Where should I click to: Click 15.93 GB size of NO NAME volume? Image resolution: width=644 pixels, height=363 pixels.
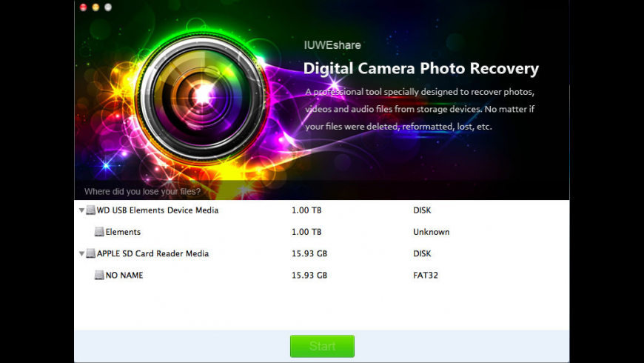point(309,275)
